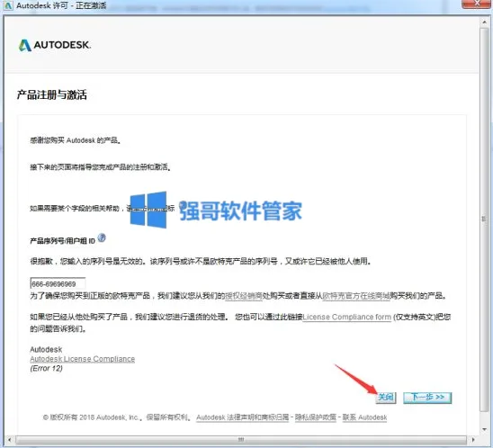Image resolution: width=493 pixels, height=448 pixels.
Task: Open the 联系 Autodesk footer link
Action: click(x=364, y=417)
